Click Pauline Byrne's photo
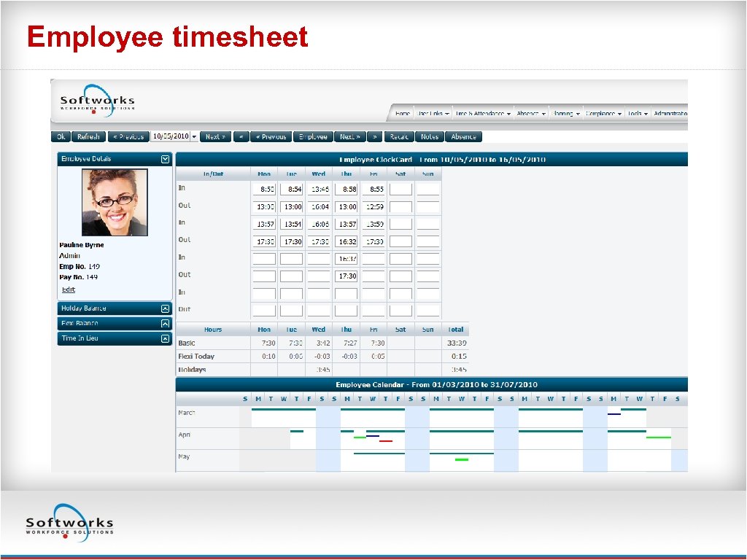 (x=115, y=202)
